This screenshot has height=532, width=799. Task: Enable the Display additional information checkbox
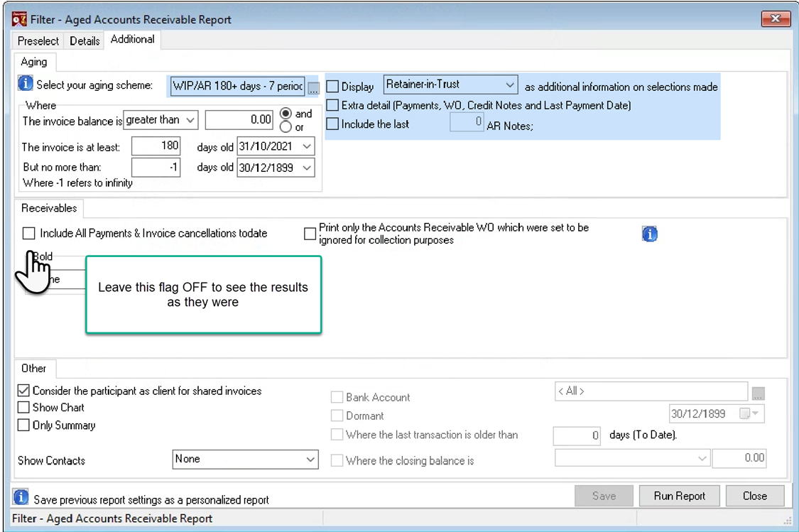tap(332, 87)
